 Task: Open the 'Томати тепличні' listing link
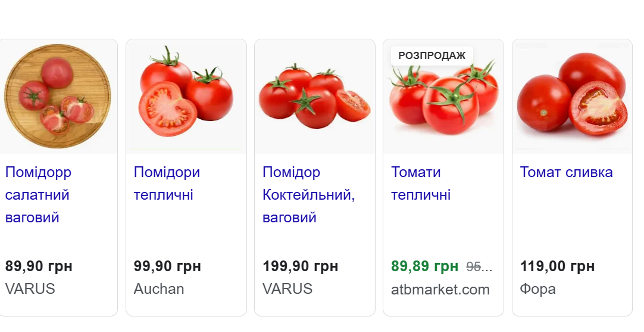click(421, 184)
